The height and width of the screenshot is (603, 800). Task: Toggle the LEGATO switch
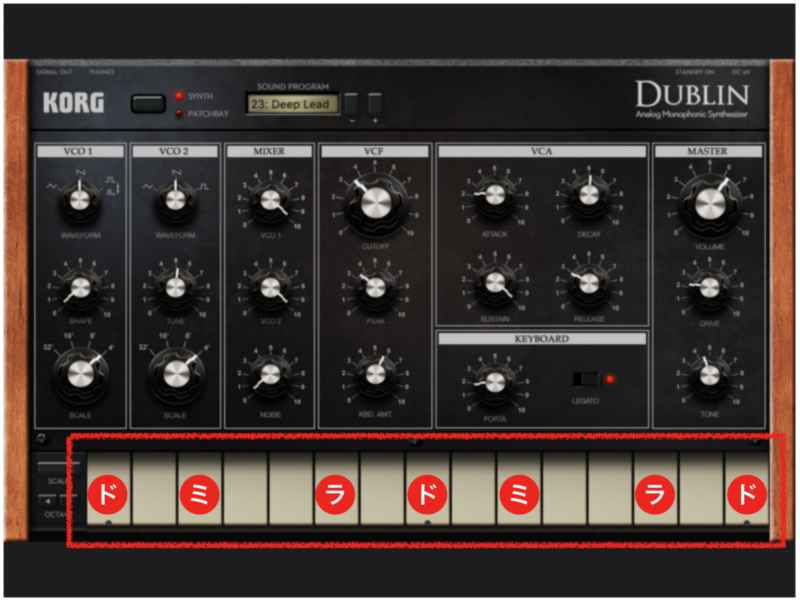click(586, 379)
